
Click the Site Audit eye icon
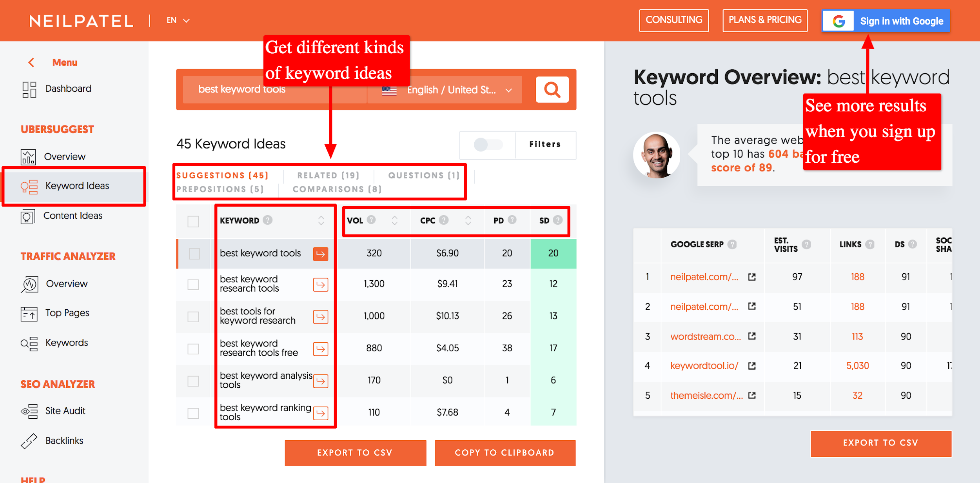[x=29, y=411]
